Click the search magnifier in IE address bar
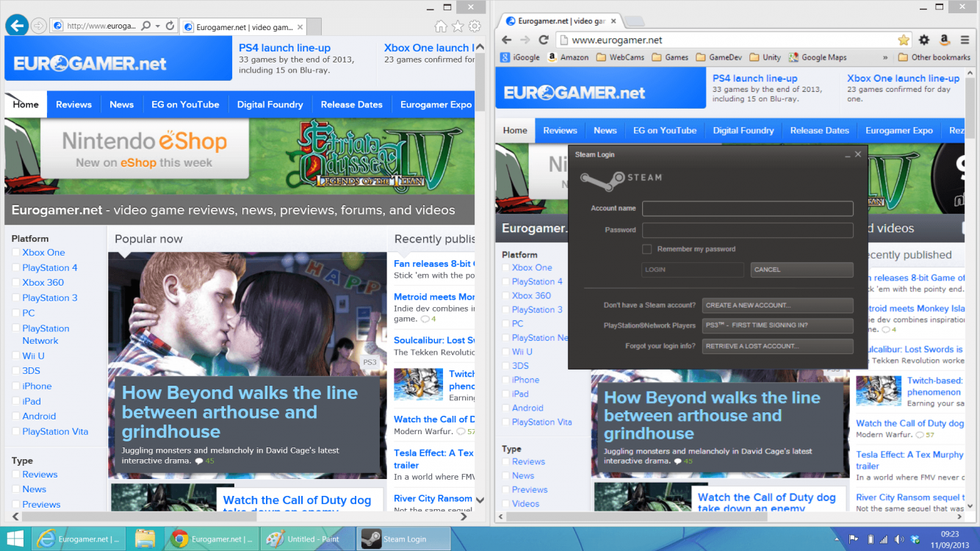The height and width of the screenshot is (551, 980). [x=146, y=26]
